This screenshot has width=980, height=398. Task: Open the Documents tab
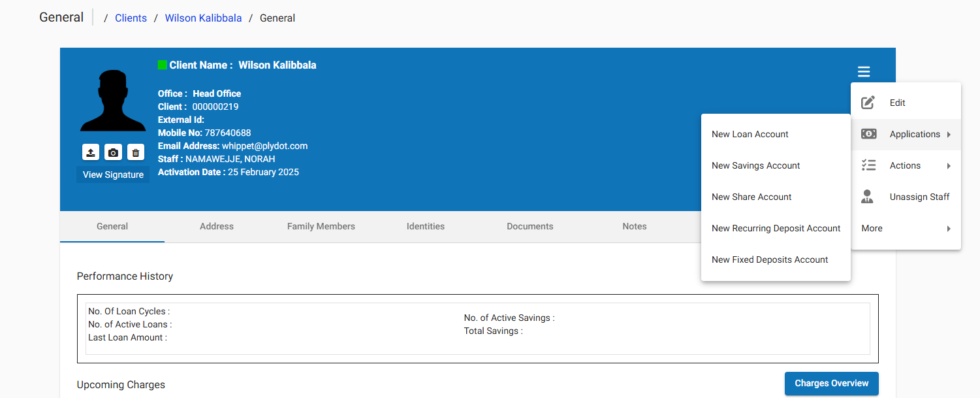coord(530,226)
